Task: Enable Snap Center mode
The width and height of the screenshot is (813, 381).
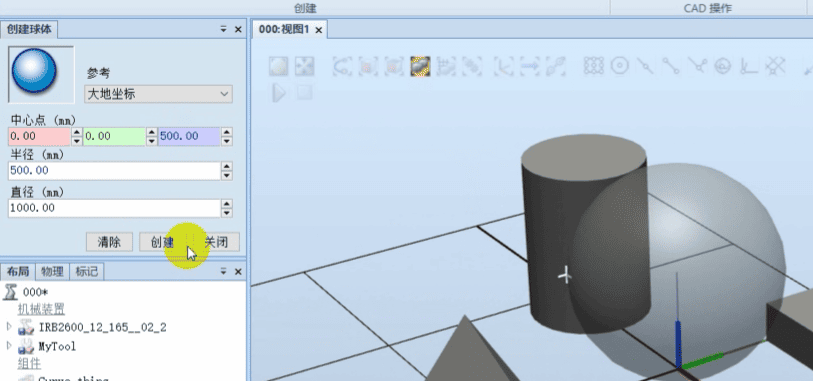Action: 620,66
